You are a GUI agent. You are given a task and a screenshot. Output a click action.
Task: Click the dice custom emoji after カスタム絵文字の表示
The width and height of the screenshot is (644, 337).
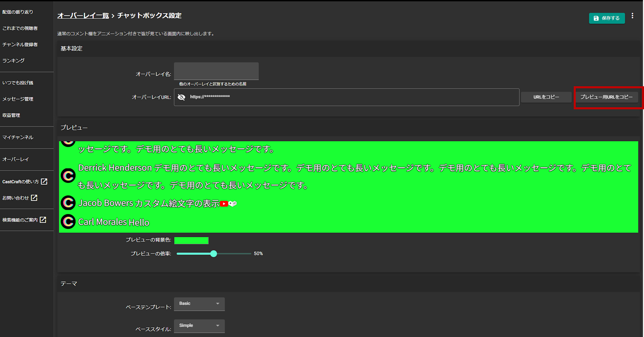(232, 204)
